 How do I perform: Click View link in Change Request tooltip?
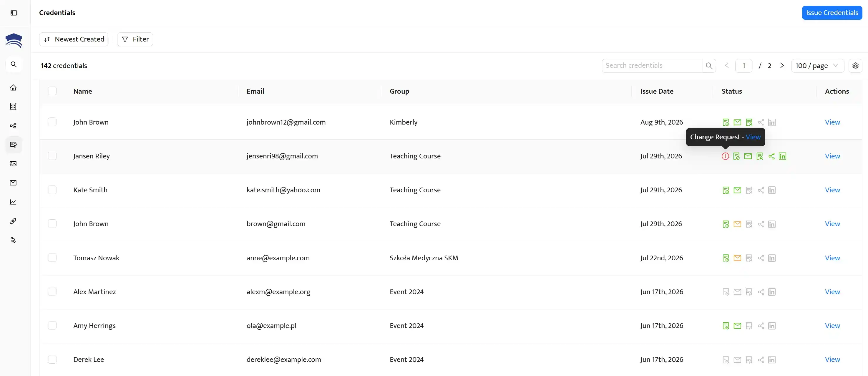[x=753, y=137]
